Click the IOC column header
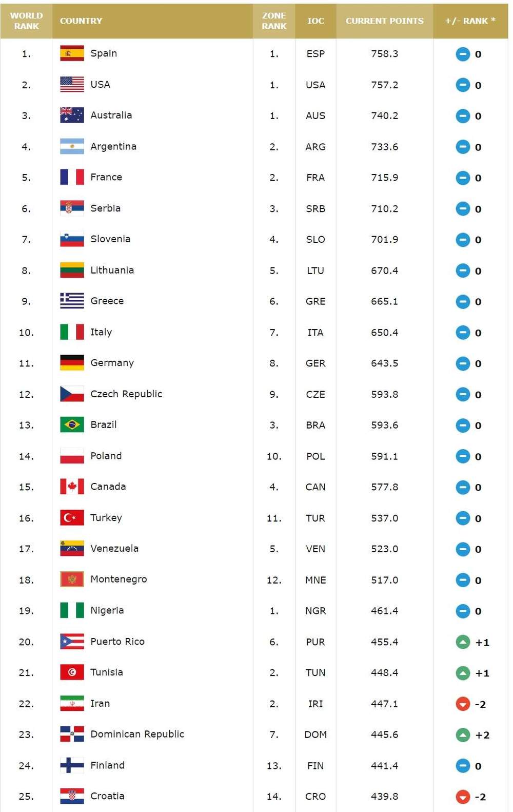 pyautogui.click(x=315, y=21)
